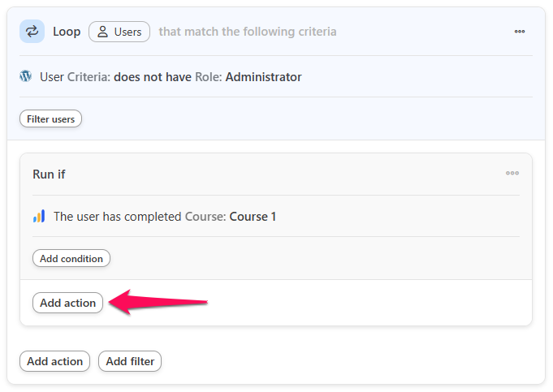The width and height of the screenshot is (553, 392).
Task: Edit the Administrator role value
Action: pyautogui.click(x=263, y=77)
